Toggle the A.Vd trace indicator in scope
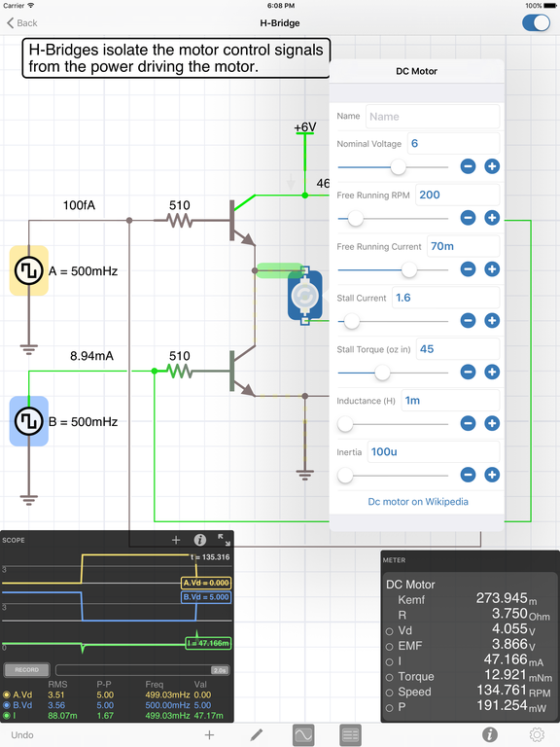Screen dimensions: 560x747 coord(7,694)
